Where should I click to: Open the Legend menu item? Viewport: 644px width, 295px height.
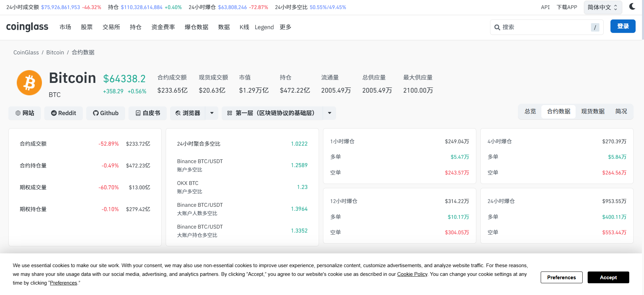264,27
